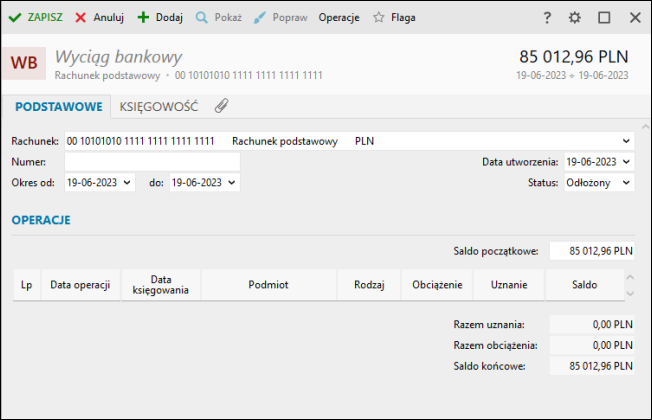The image size is (652, 420).
Task: Sort by Lp column header
Action: [27, 285]
